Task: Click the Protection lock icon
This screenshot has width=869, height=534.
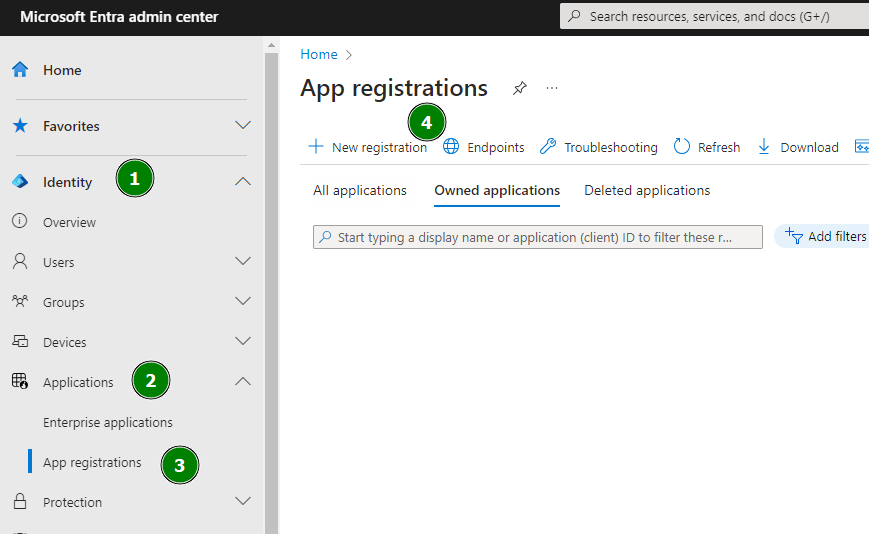Action: [x=20, y=501]
